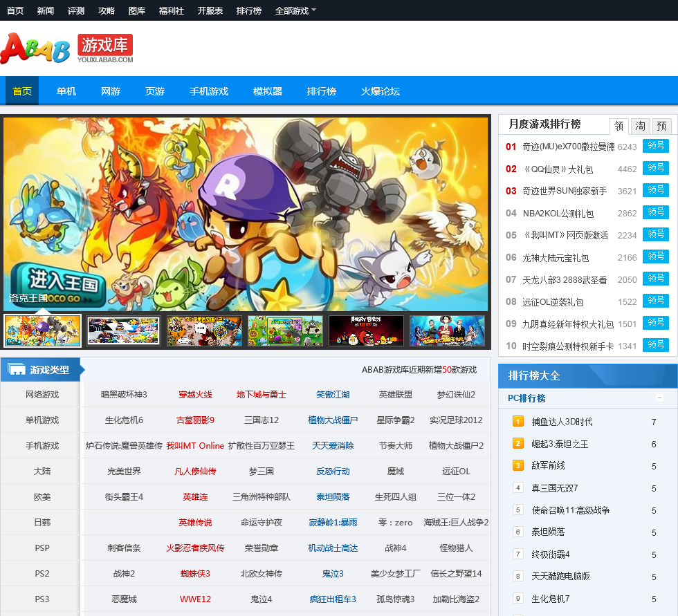The width and height of the screenshot is (678, 616).
Task: Open 图库 in the top black bar
Action: point(137,10)
